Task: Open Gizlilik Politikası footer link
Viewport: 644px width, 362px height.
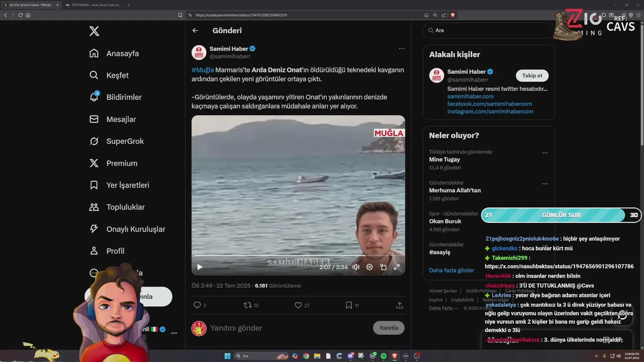Action: [481, 291]
